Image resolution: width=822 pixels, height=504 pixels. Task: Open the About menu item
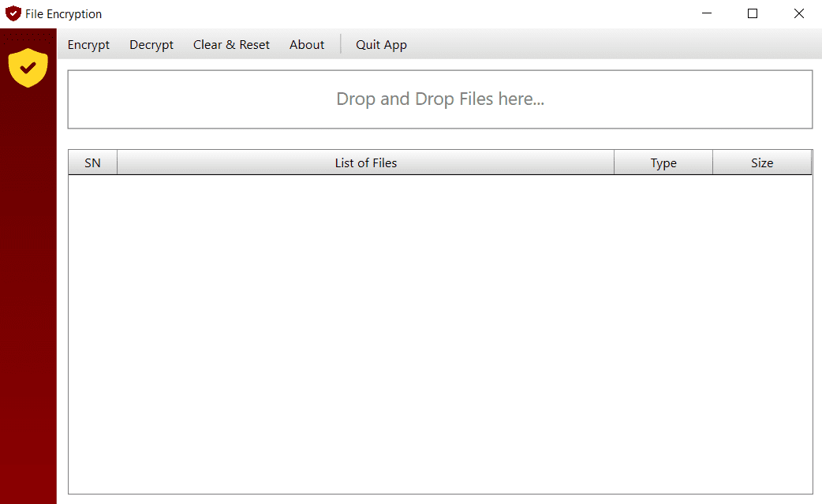tap(307, 45)
